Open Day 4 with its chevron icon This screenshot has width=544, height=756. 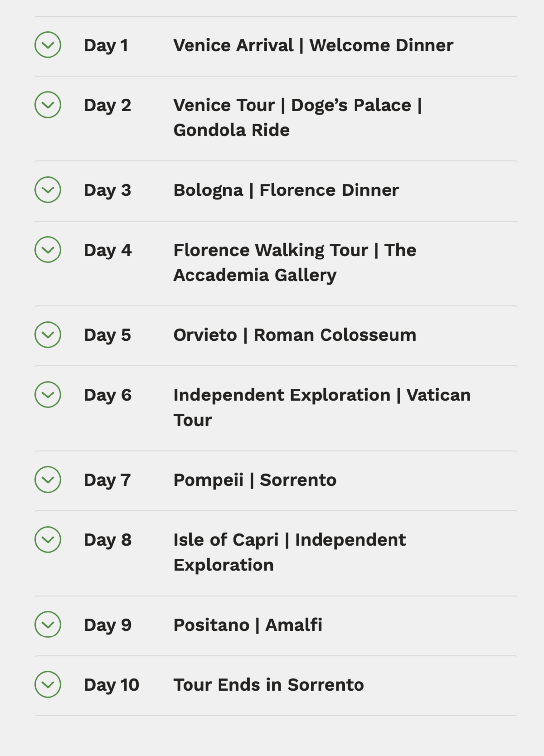48,250
